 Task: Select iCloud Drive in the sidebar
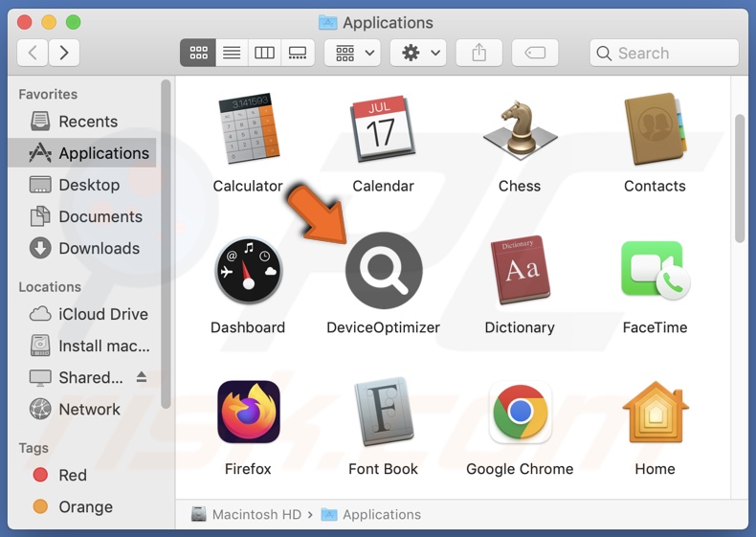pyautogui.click(x=103, y=314)
